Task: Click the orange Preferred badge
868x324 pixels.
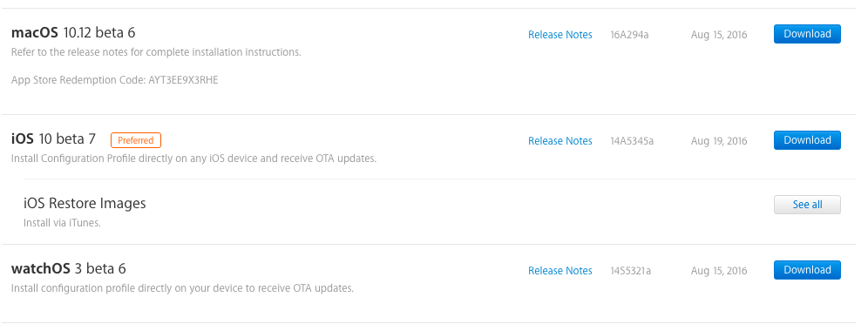Action: (136, 140)
